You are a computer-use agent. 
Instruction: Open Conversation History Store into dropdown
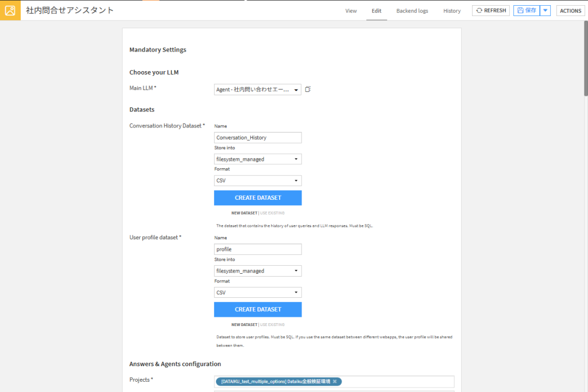(257, 159)
